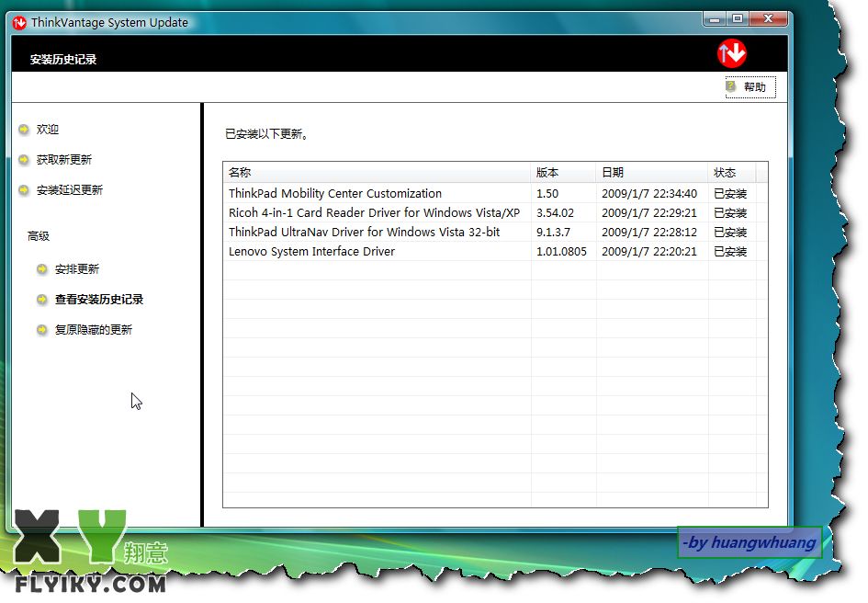Click the bullet icon beside 复原隐藏的更新
868x603 pixels.
pos(42,330)
